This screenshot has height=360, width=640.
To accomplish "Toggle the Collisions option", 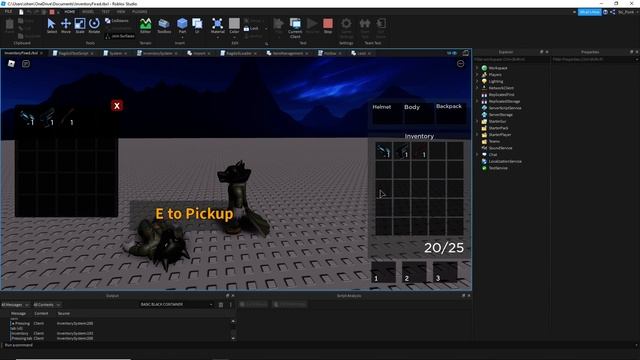I will [117, 20].
